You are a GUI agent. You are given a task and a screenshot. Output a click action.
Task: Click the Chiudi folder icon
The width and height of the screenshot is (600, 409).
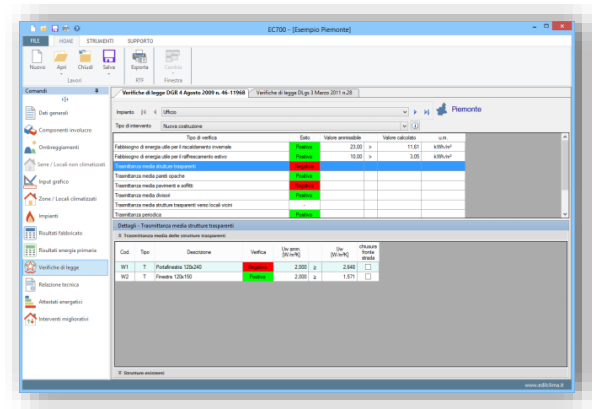pos(85,56)
